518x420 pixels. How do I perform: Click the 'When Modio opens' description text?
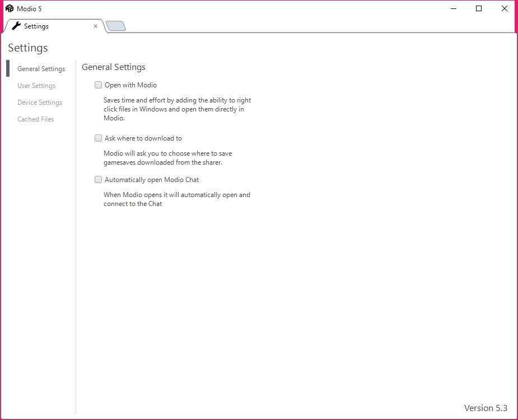[177, 199]
